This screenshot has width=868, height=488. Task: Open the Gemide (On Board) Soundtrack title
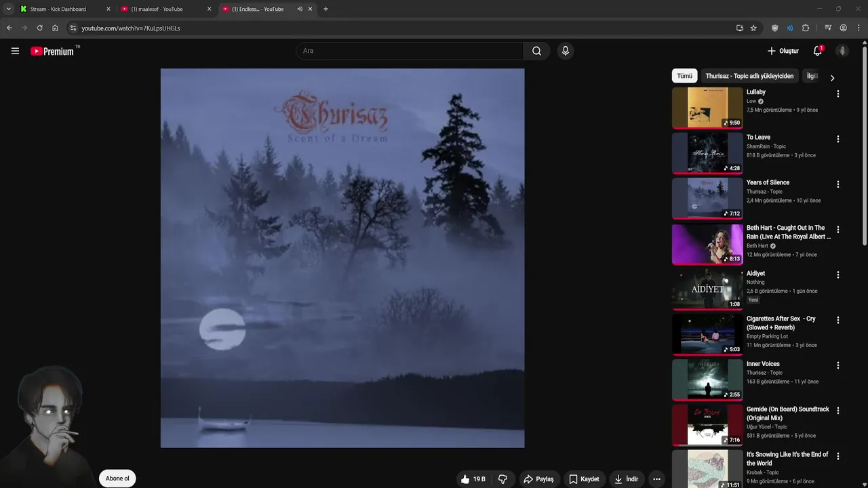coord(787,413)
